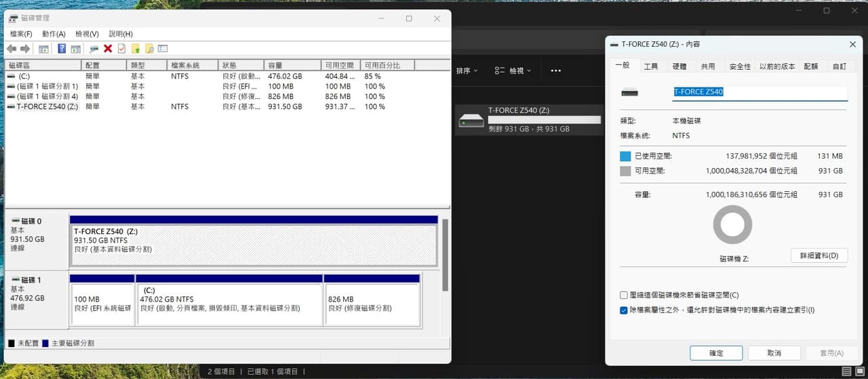Image resolution: width=868 pixels, height=379 pixels.
Task: Click the 取消 button
Action: pos(774,353)
